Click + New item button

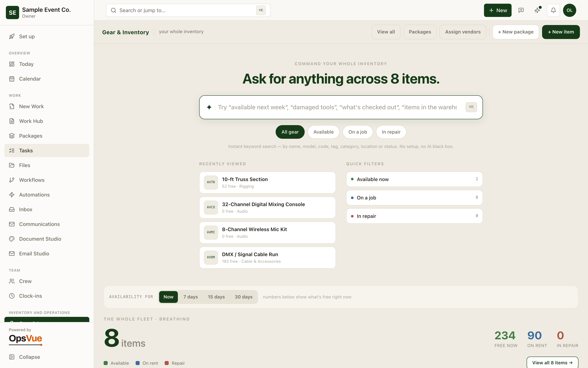(x=561, y=32)
